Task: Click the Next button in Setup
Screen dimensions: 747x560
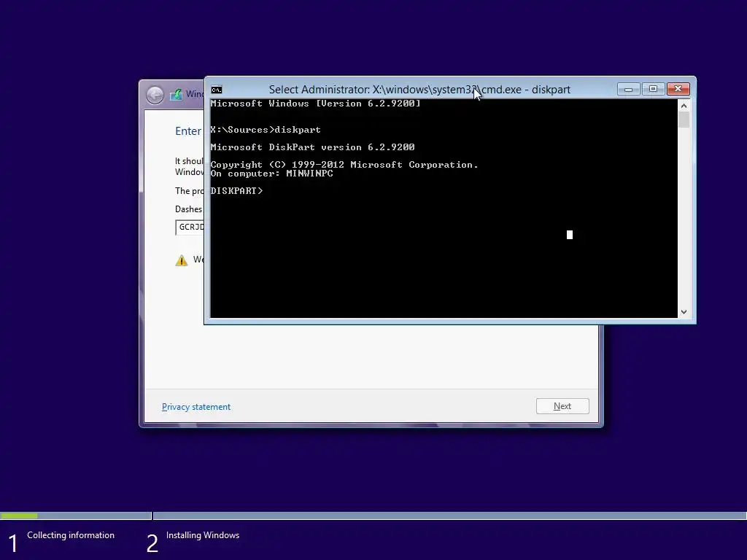Action: (562, 406)
